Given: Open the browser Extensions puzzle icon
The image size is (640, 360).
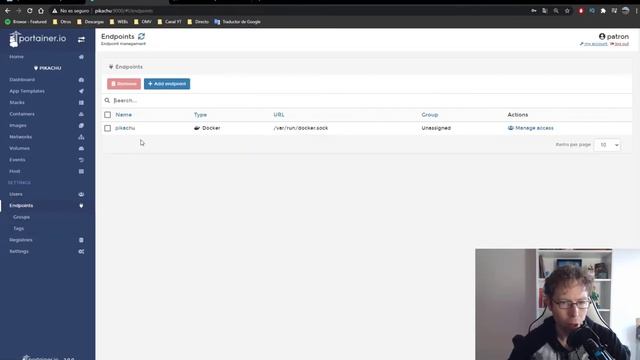Looking at the screenshot, I should click(603, 11).
